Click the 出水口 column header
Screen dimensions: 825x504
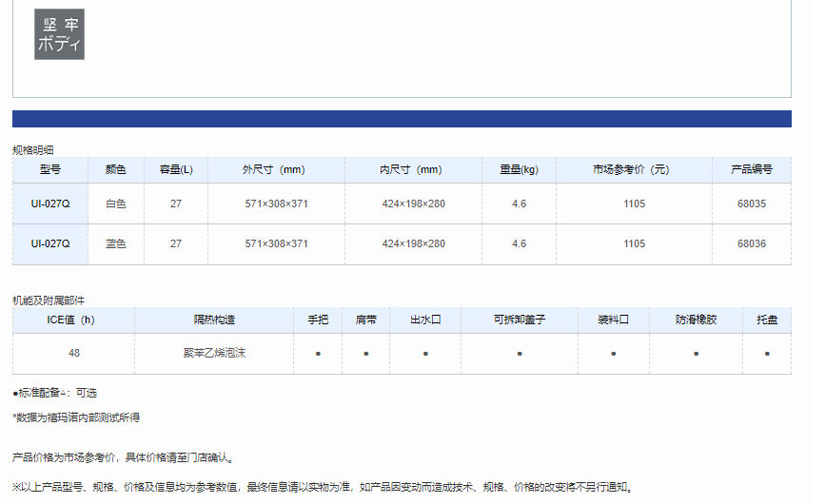pos(425,320)
